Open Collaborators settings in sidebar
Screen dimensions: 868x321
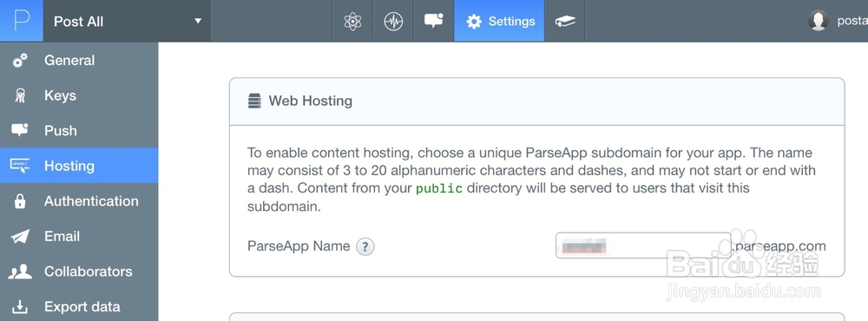pyautogui.click(x=79, y=272)
